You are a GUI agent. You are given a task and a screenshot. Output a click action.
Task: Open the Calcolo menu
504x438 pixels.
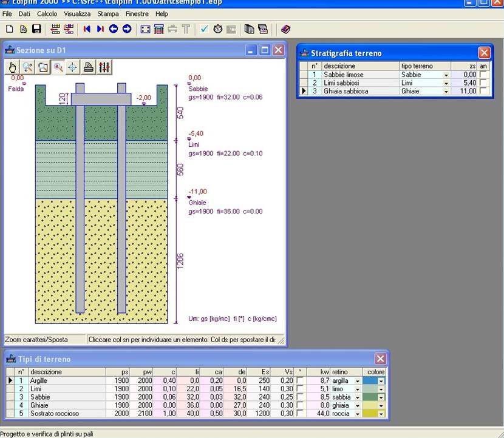47,13
